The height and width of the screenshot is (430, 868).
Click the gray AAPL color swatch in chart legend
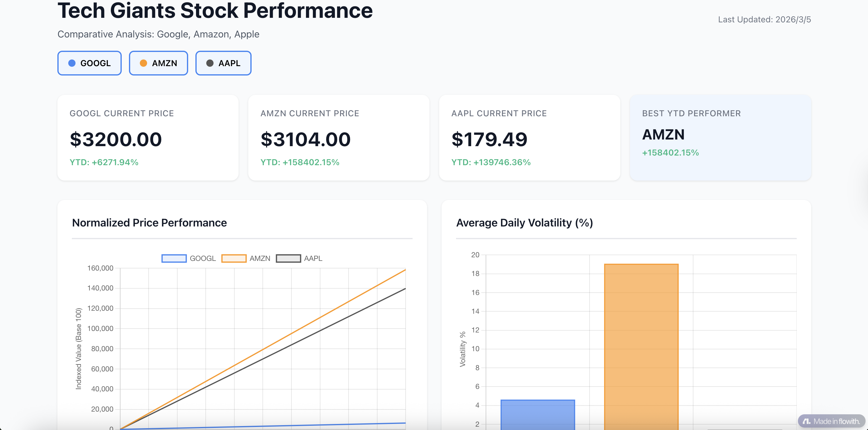288,258
